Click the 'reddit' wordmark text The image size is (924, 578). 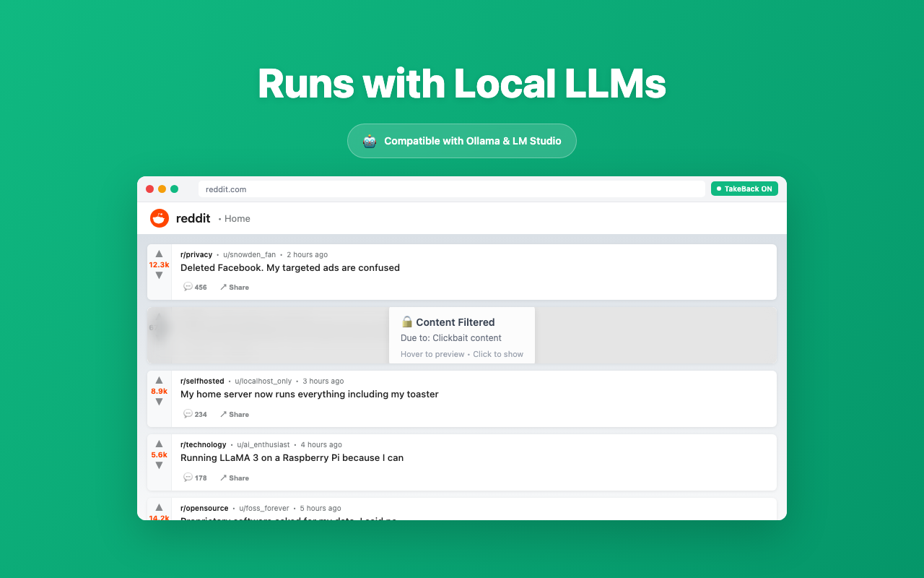point(193,218)
